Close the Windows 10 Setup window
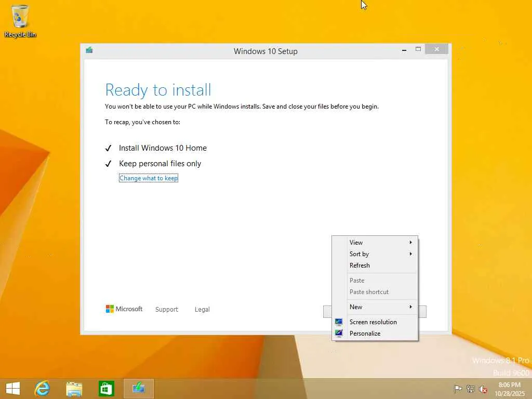The width and height of the screenshot is (532, 399). (436, 49)
